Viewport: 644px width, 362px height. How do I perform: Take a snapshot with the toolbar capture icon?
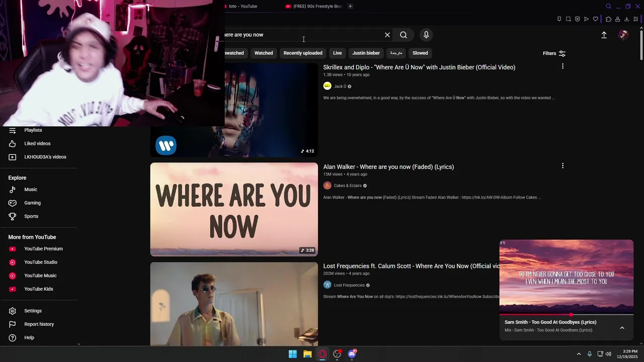pyautogui.click(x=568, y=19)
